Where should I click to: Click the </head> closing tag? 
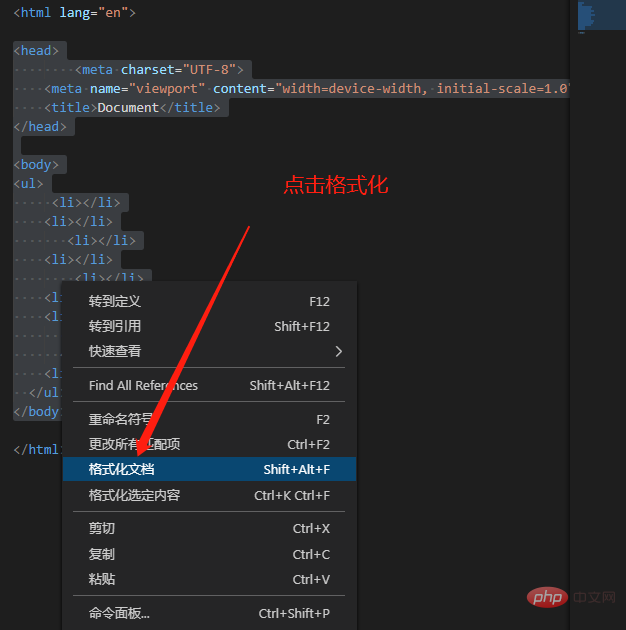tap(40, 127)
